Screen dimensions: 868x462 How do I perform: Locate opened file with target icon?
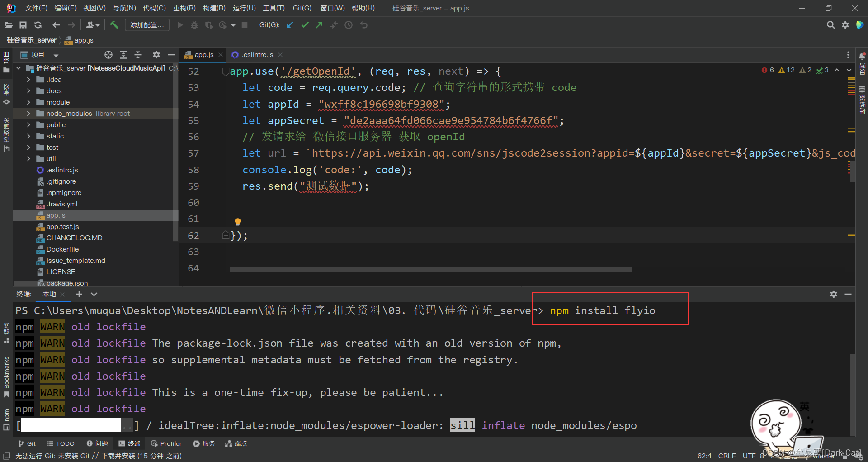[108, 55]
